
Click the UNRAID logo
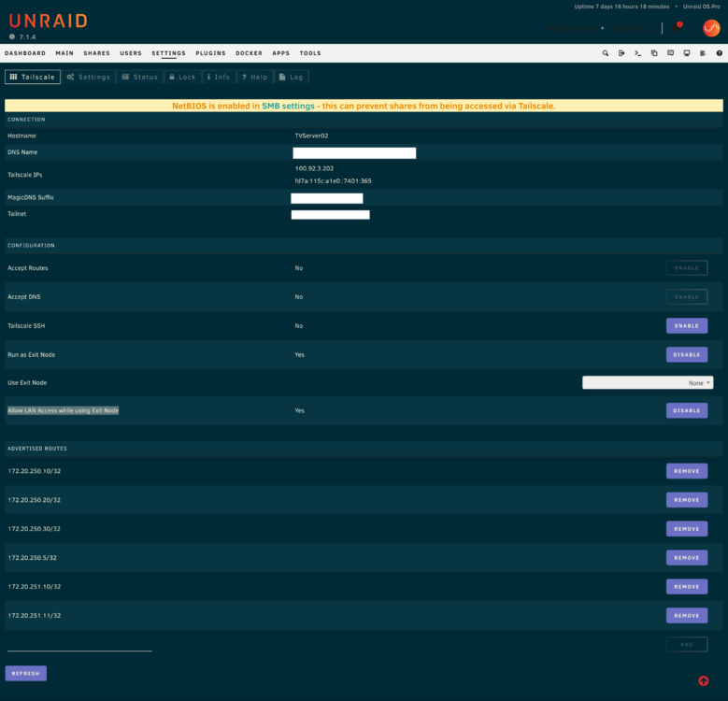click(x=48, y=21)
